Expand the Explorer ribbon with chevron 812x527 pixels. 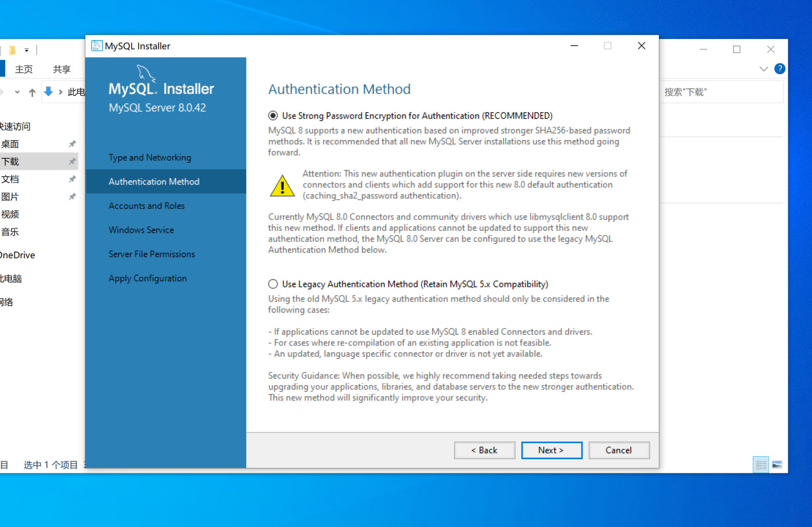coord(763,69)
